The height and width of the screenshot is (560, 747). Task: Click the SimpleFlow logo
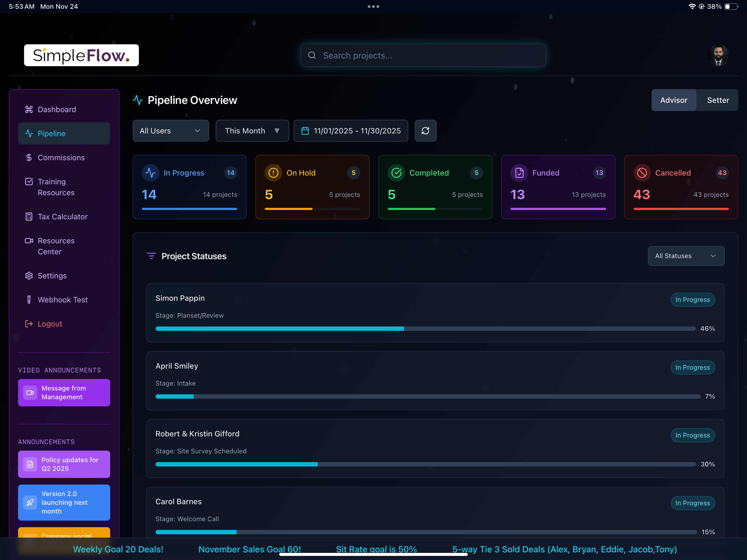81,55
